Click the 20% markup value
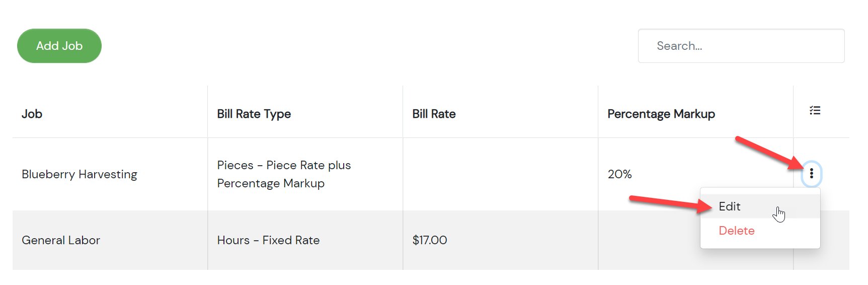The height and width of the screenshot is (285, 868). click(619, 174)
